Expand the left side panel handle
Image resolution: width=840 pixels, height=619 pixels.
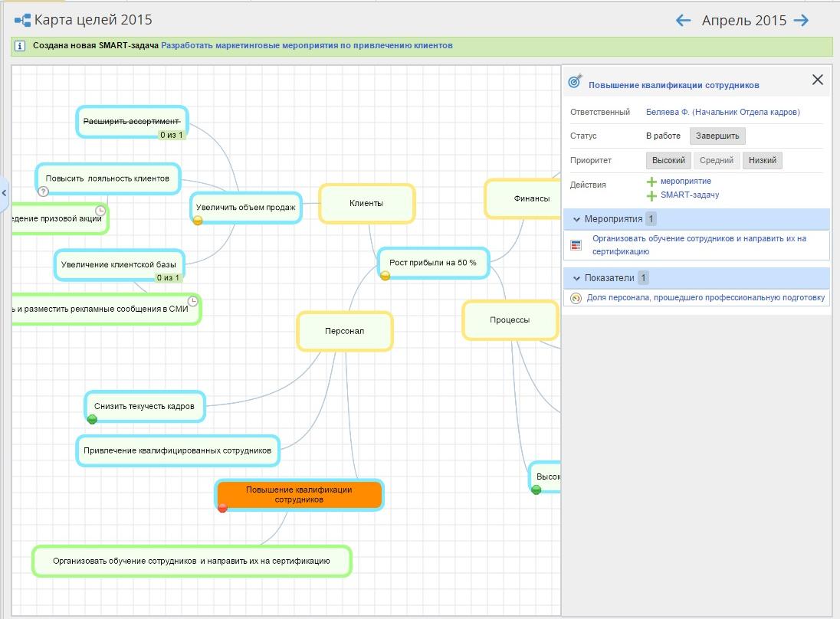(4, 192)
